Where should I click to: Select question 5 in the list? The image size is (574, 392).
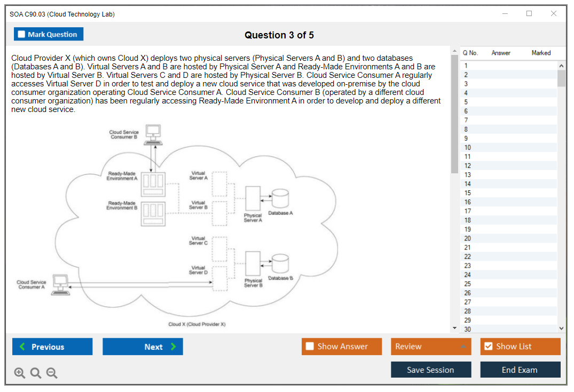(x=466, y=102)
